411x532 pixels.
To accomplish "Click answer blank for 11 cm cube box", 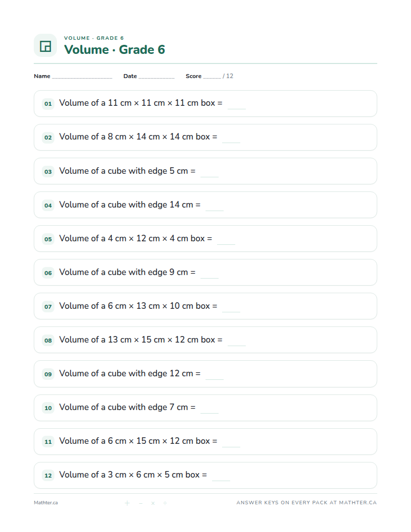I will click(237, 108).
